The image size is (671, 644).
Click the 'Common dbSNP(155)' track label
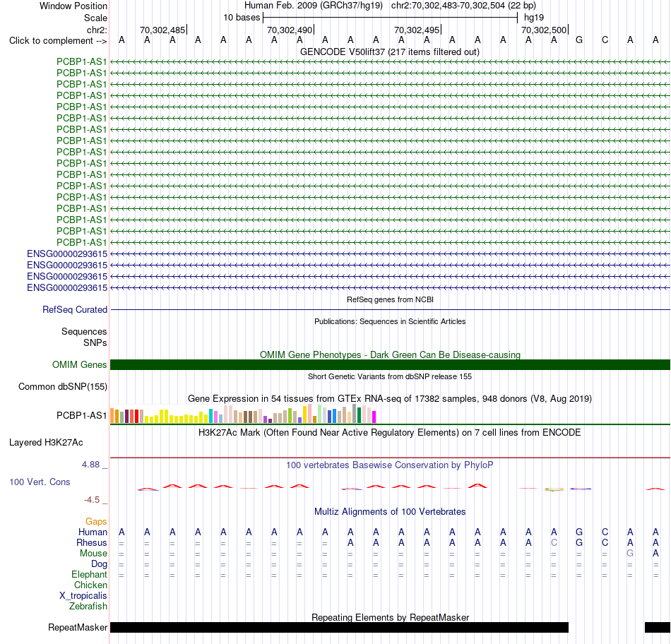click(x=63, y=386)
